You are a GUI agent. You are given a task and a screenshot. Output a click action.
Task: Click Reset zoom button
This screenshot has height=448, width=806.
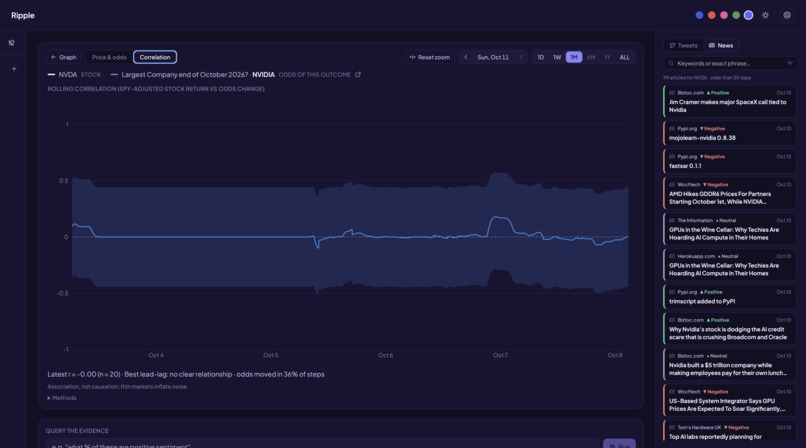pyautogui.click(x=429, y=57)
